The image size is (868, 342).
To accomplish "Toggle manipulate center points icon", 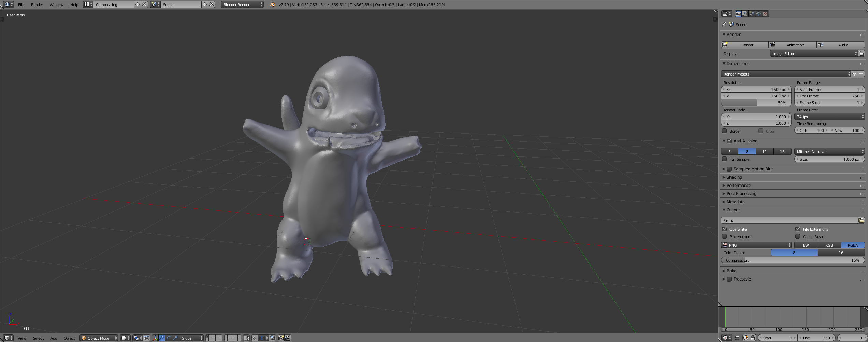I will click(146, 338).
